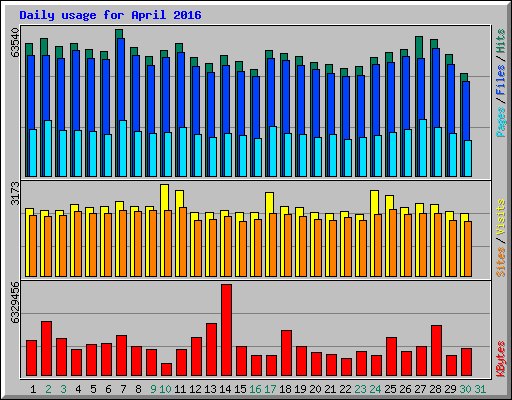Click green day label 17 on the x-axis

270,389
